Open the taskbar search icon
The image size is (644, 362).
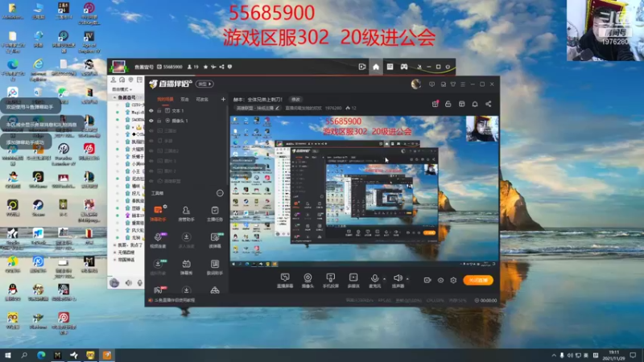click(x=24, y=355)
